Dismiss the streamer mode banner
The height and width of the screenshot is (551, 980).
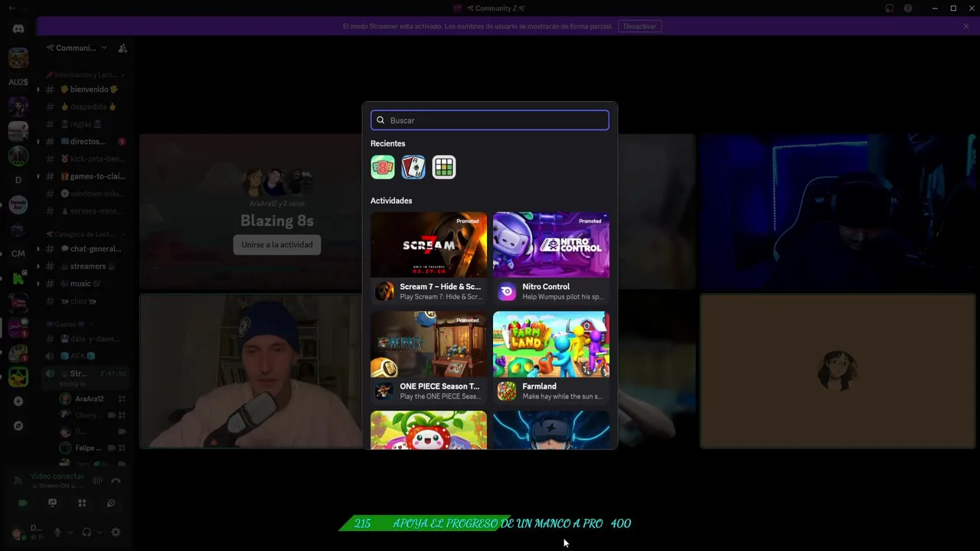966,26
